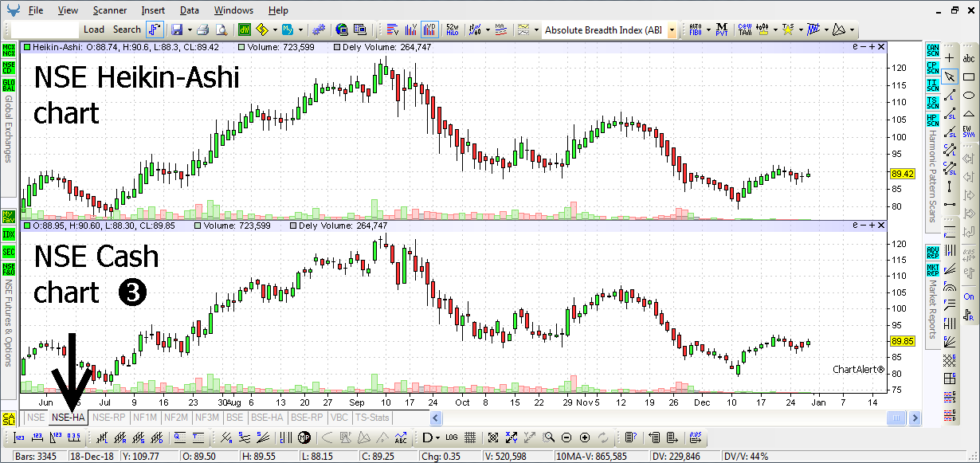The image size is (980, 463).
Task: Toggle the highlighted YD toolbar button
Action: coord(429,30)
